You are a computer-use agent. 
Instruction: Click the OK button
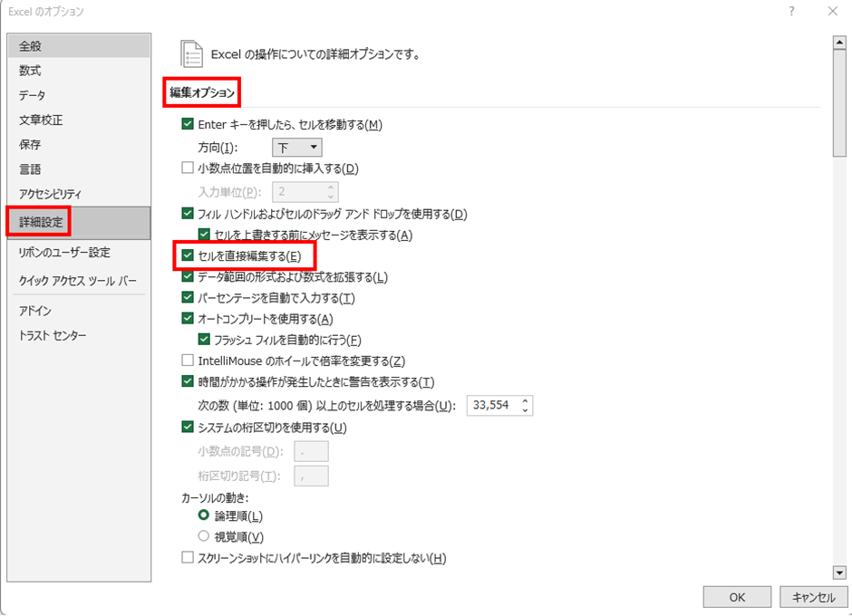pos(737,597)
